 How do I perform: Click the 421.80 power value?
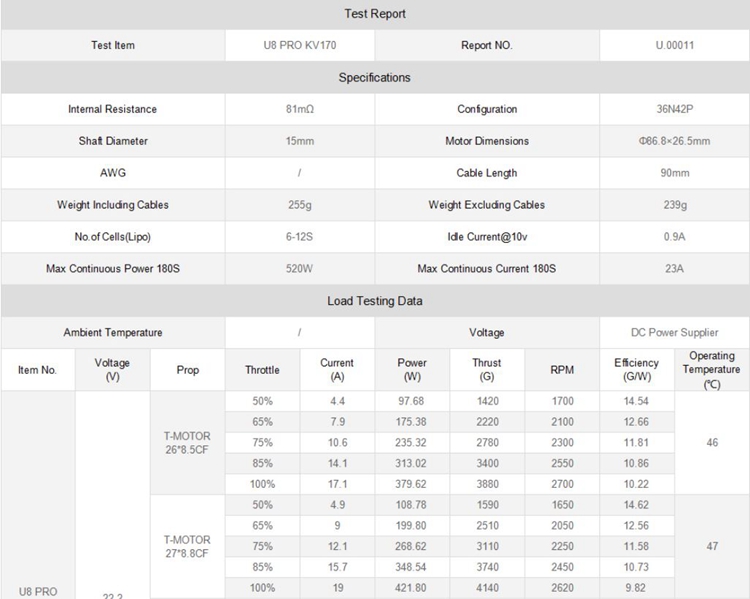click(411, 588)
